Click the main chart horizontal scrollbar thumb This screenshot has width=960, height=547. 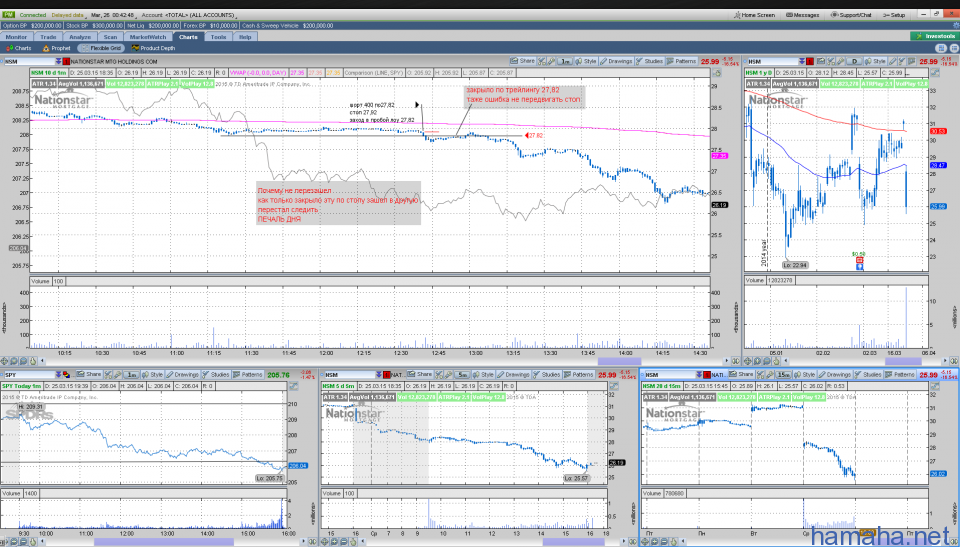point(619,361)
